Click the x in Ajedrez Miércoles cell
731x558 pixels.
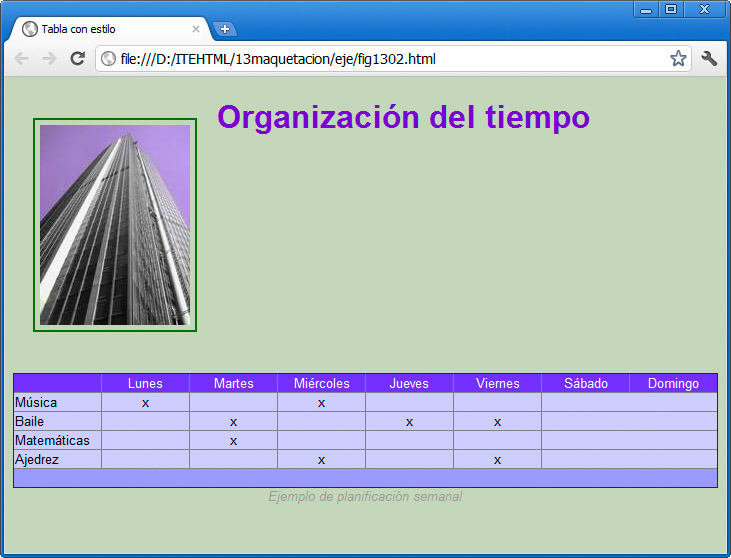click(x=321, y=460)
